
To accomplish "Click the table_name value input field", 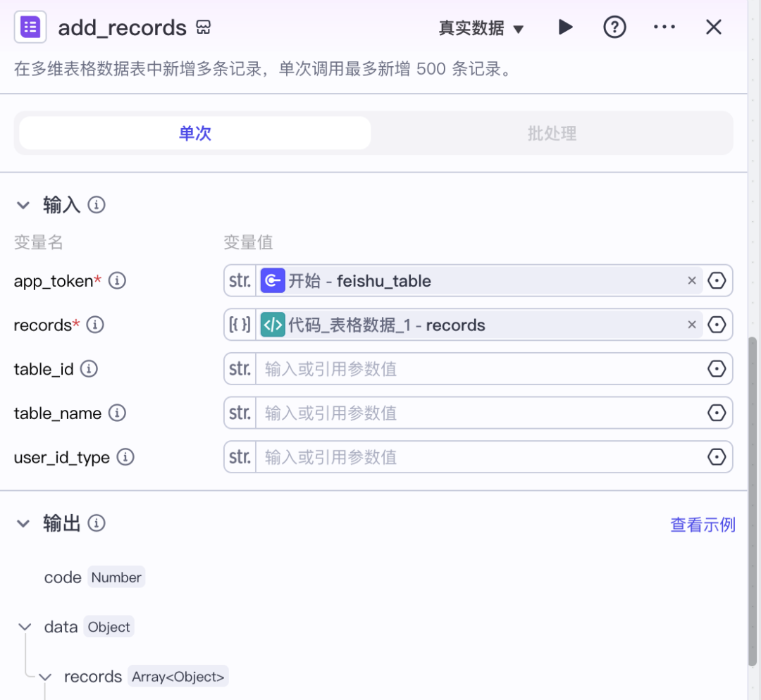I will [x=480, y=413].
